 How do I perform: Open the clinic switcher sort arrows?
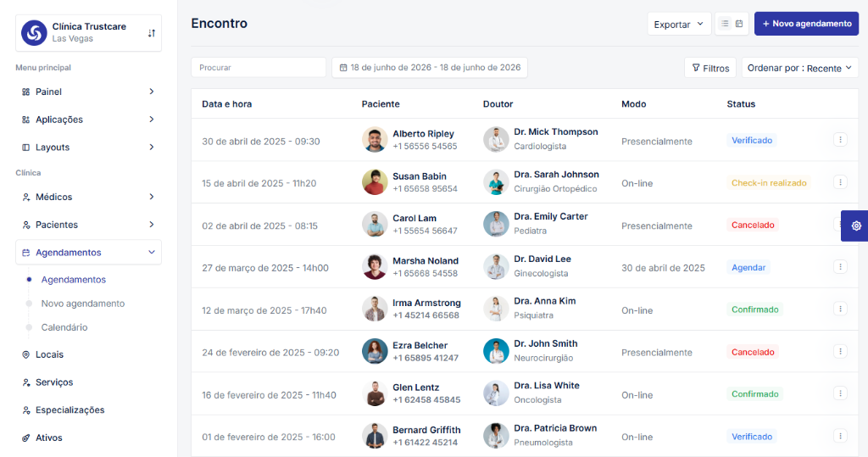(x=151, y=33)
